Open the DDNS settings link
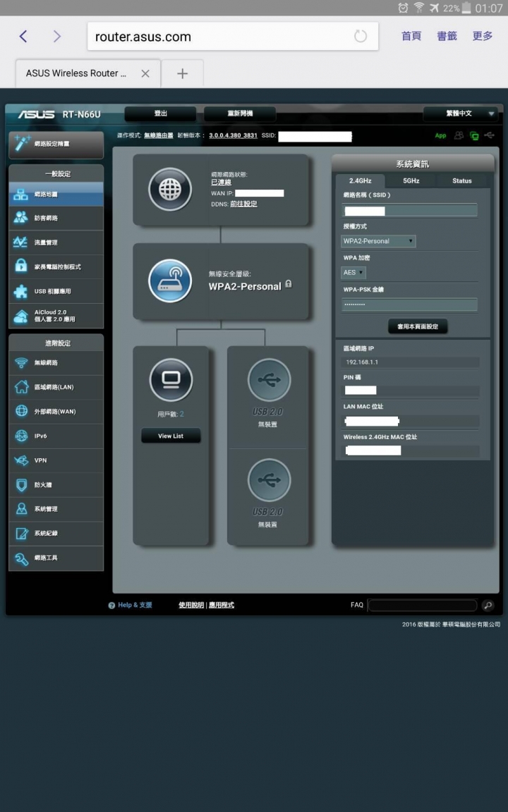Screen dimensions: 508x812 click(x=243, y=204)
